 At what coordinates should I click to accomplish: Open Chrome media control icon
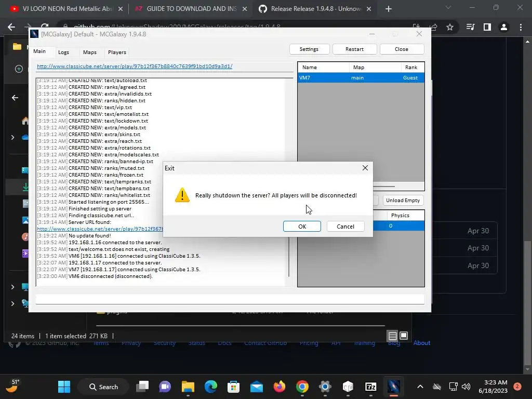point(470,27)
